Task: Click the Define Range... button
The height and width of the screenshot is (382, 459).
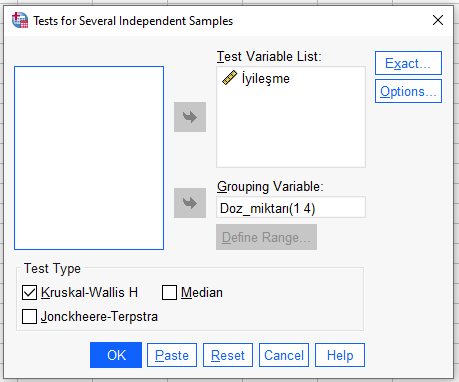Action: [x=266, y=237]
